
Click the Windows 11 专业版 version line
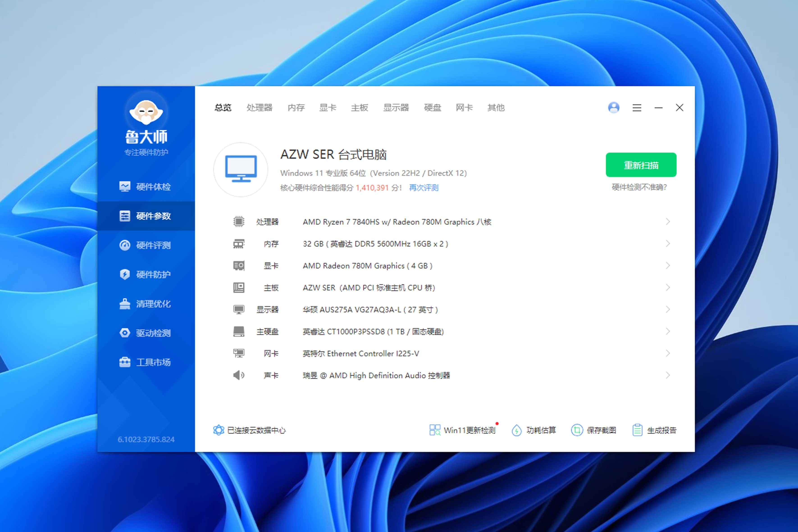(x=374, y=173)
